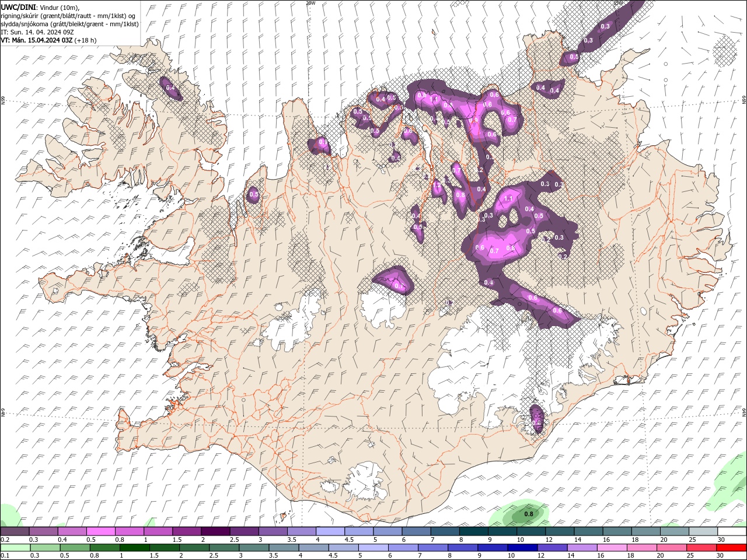The height and width of the screenshot is (560, 747).
Task: Click the upper legend swatch between 25 and 30
Action: pyautogui.click(x=703, y=531)
